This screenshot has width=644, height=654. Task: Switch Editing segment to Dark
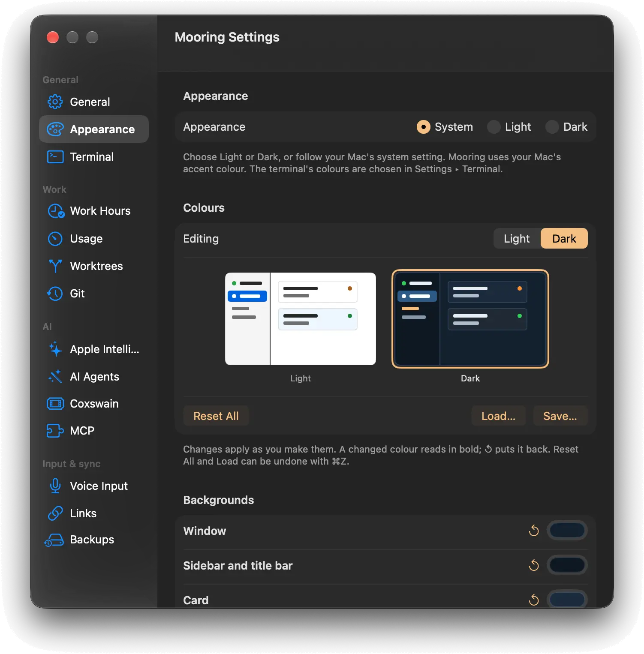pyautogui.click(x=564, y=238)
